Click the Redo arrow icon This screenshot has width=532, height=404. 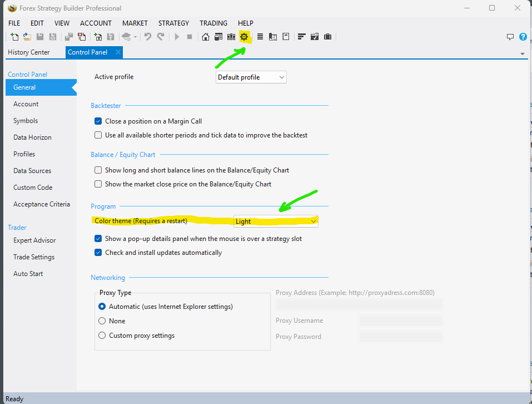(161, 37)
